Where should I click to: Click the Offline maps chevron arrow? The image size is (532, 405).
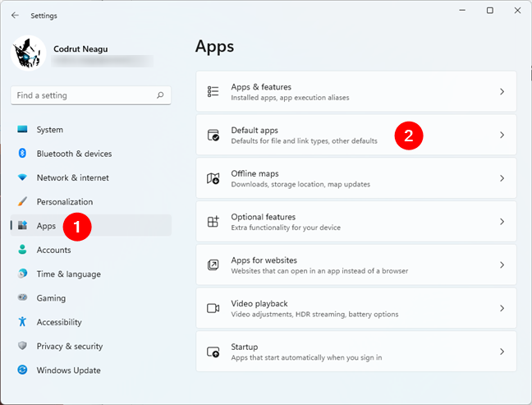pos(502,178)
